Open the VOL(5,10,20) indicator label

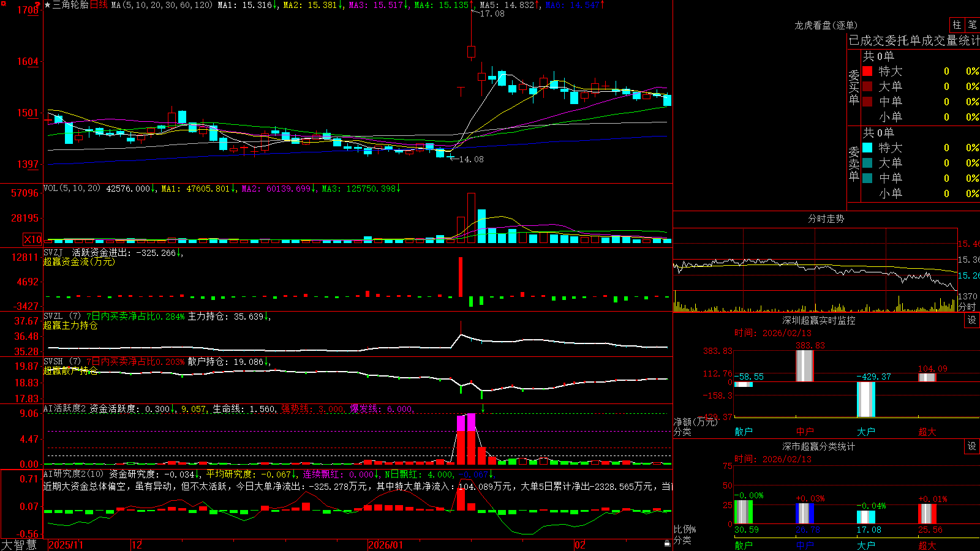click(x=72, y=189)
